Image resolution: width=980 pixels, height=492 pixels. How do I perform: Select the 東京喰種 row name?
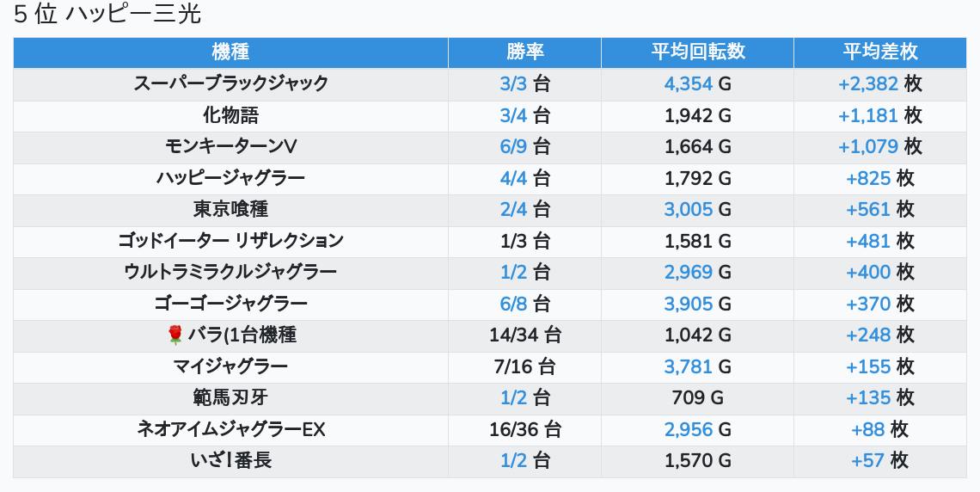coord(230,210)
